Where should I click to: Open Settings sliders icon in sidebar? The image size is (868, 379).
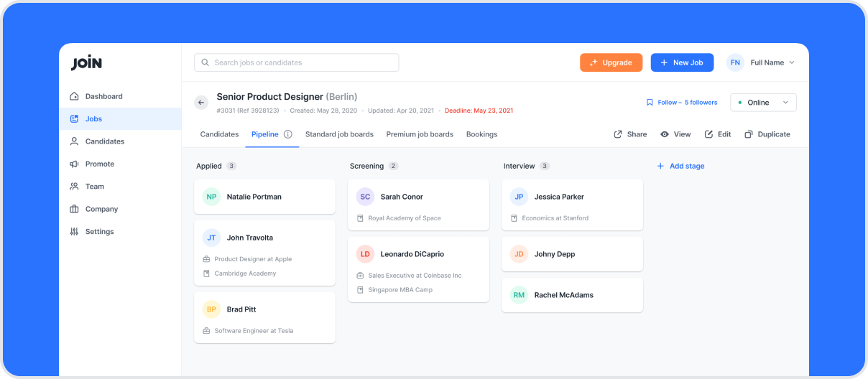tap(74, 232)
